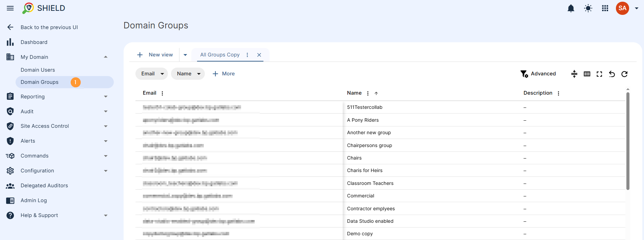Open the columns chooser icon
Screen dimensions: 644x240
[x=587, y=74]
